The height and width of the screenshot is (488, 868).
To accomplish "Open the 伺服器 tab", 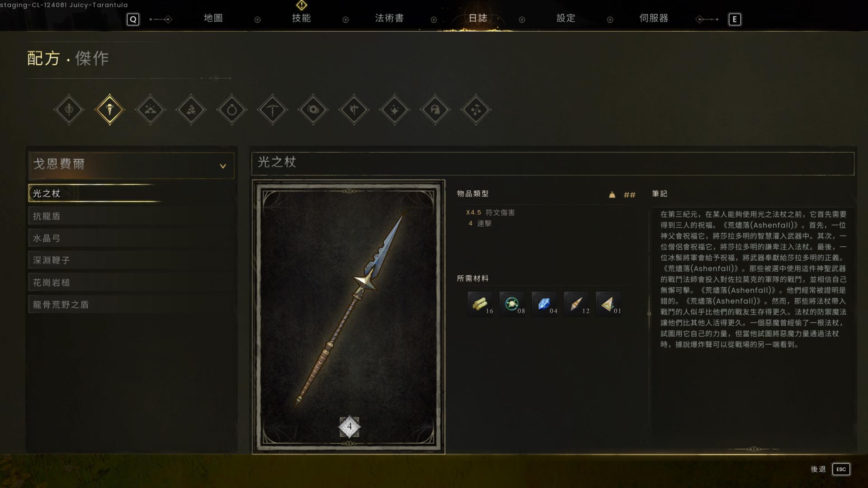I will 654,18.
